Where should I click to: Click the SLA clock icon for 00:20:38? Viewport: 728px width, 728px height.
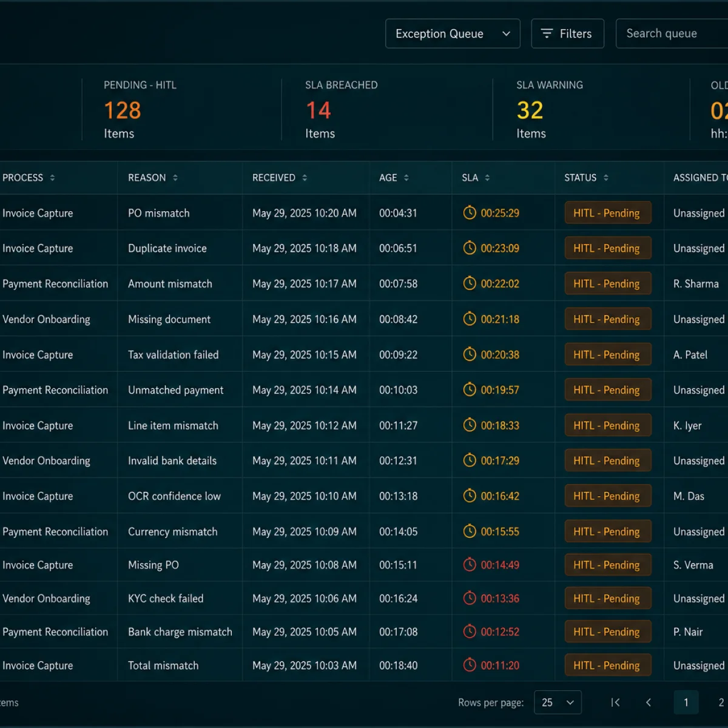click(470, 354)
